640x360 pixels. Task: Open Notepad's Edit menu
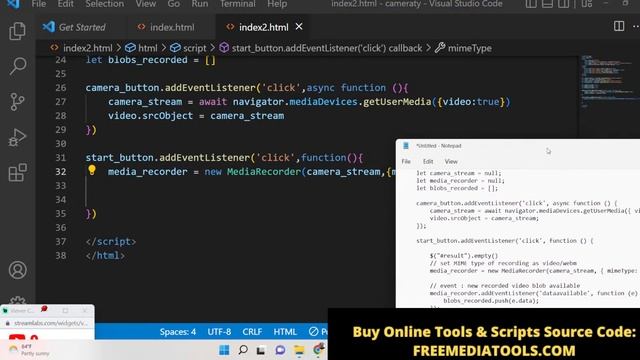428,162
